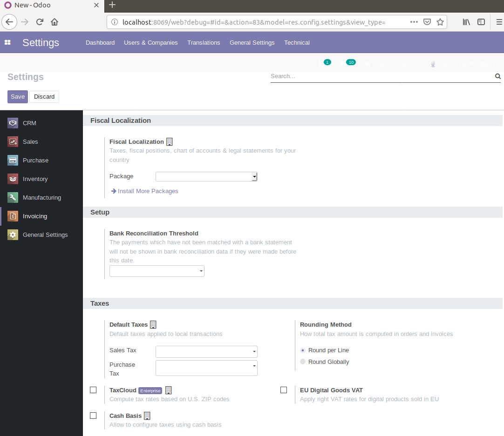Open General Settings top menu
This screenshot has height=436, width=504.
tap(252, 42)
